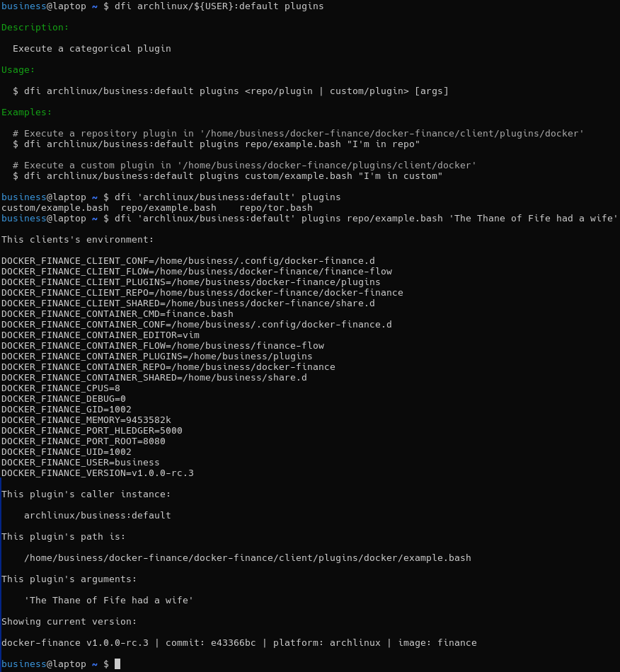Click the green "Description:" heading
Screen dimensions: 620x672
click(35, 28)
